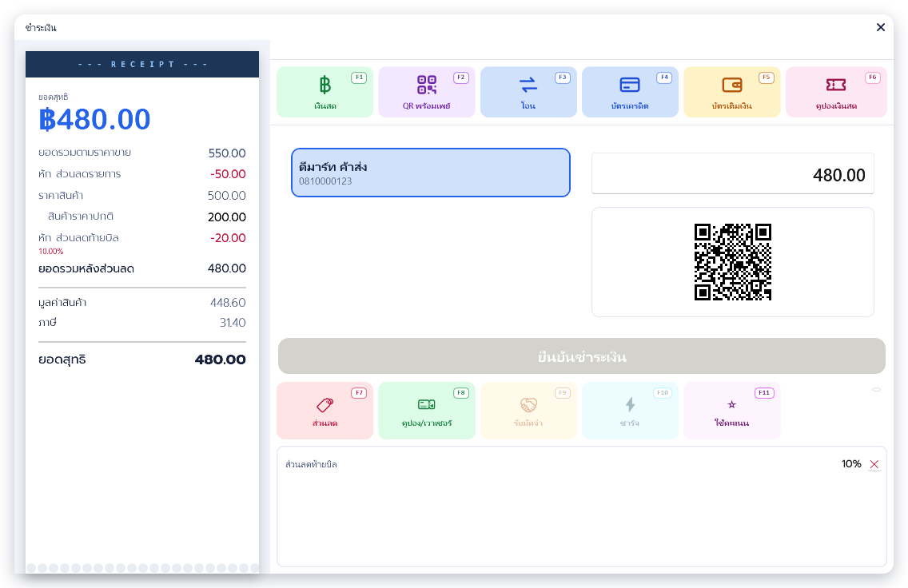Click the 200.00 regular-price items value
908x588 pixels.
pyautogui.click(x=227, y=217)
